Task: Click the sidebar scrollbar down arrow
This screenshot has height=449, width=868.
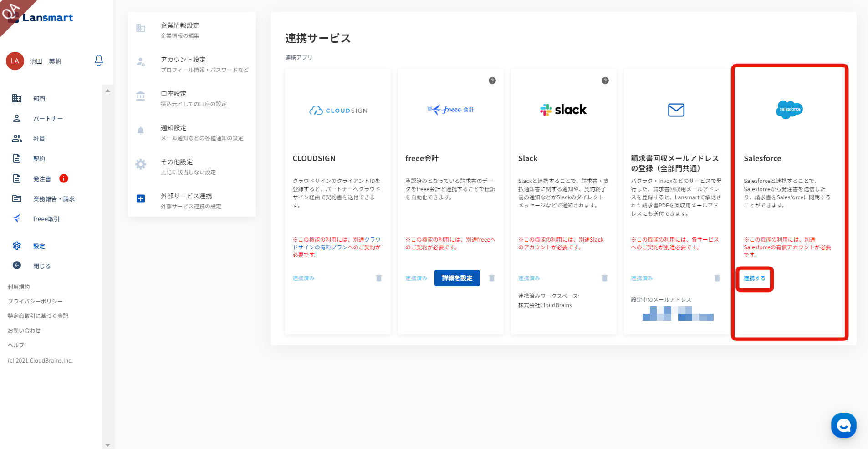Action: tap(107, 445)
